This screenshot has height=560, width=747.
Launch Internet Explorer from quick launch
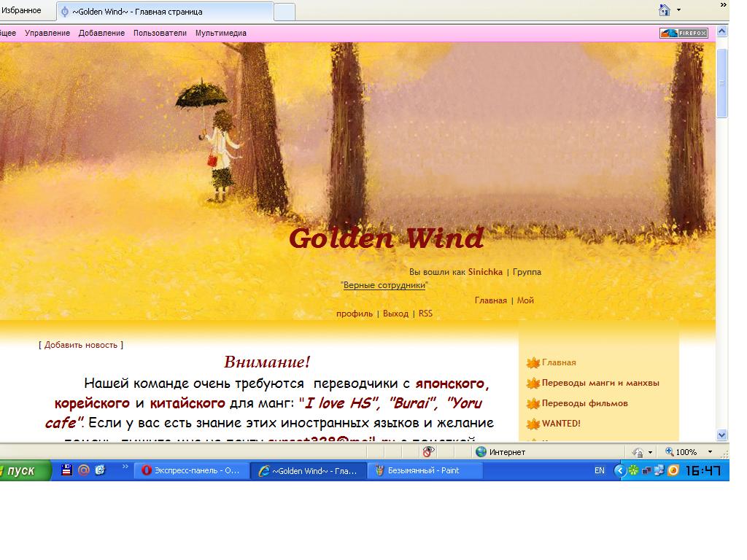tap(100, 470)
